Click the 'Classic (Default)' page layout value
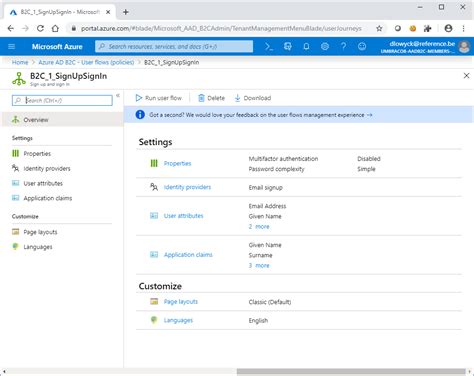Screen dimensions: 474x376 (270, 302)
